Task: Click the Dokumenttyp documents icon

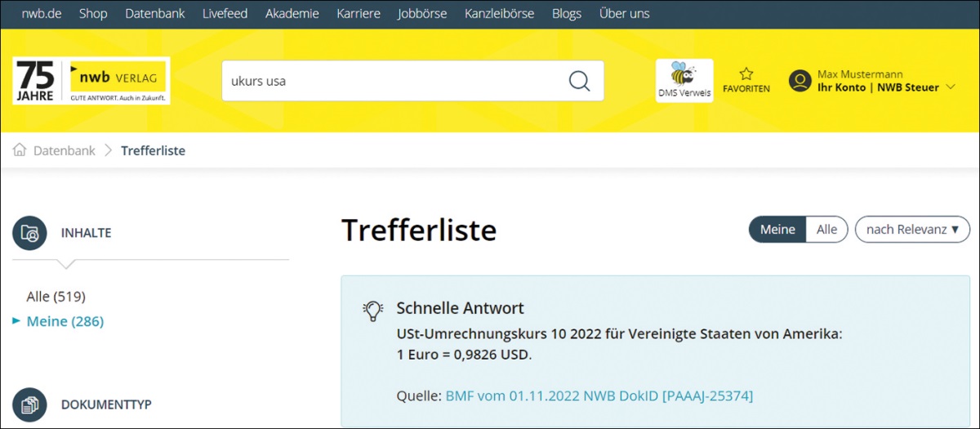Action: (x=30, y=404)
